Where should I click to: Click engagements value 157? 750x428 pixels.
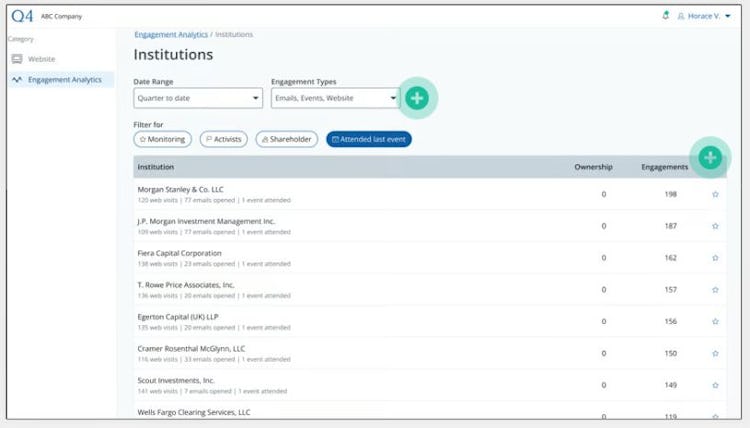[670, 290]
